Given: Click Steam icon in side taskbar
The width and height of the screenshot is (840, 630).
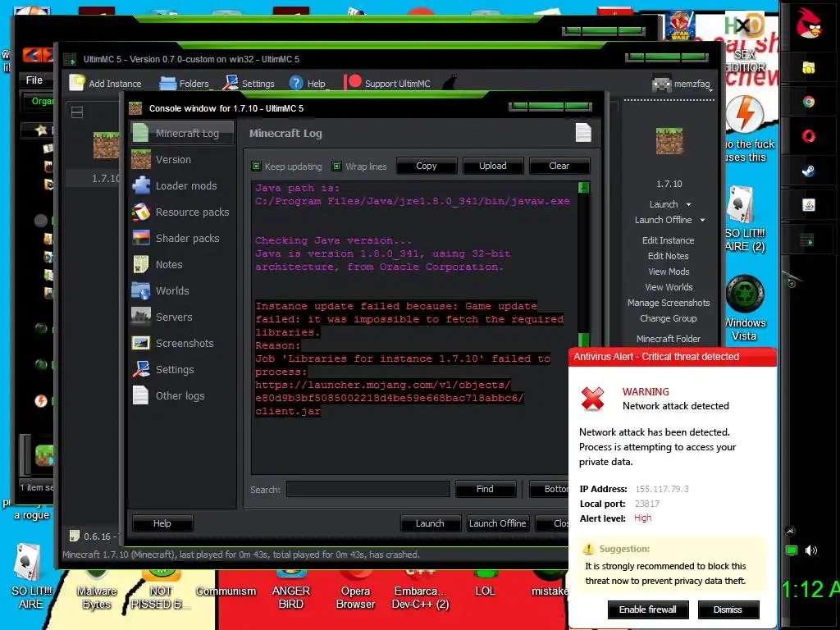Looking at the screenshot, I should pos(808,171).
